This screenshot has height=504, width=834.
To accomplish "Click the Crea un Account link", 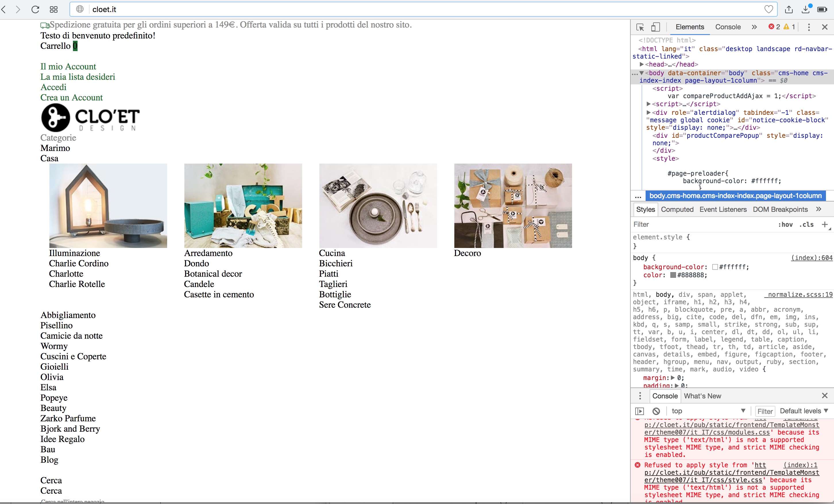I will point(72,97).
